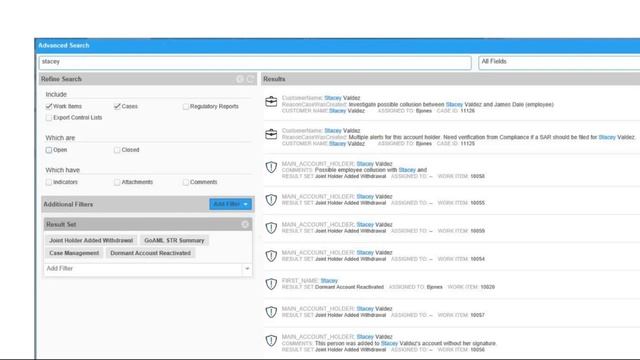
Task: Check the Closed status checkbox
Action: 117,150
